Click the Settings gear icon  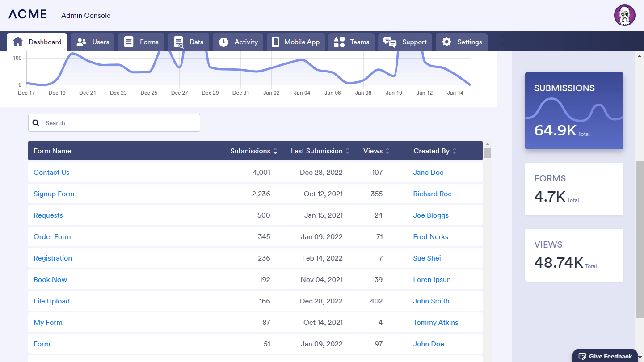pos(446,42)
